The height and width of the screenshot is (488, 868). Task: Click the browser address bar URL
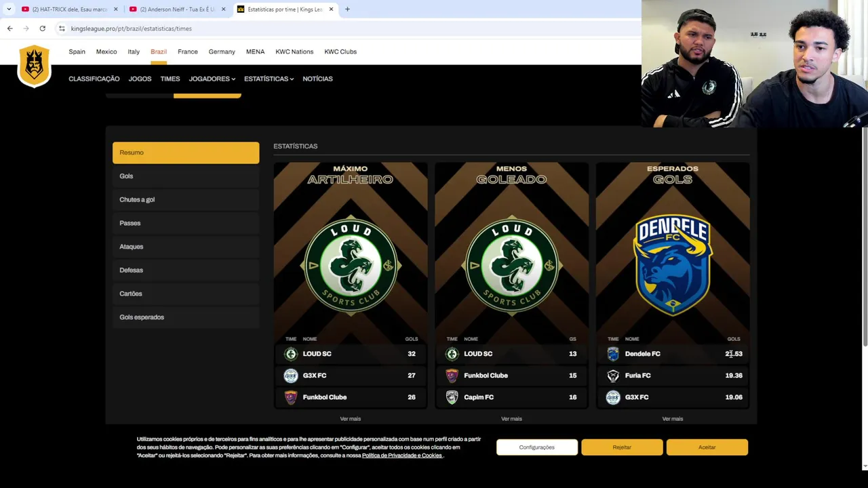click(x=132, y=28)
